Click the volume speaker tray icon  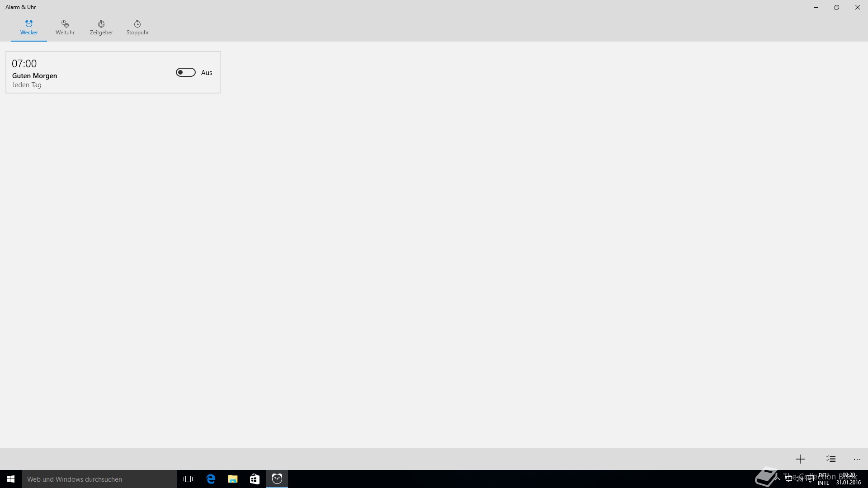click(799, 479)
